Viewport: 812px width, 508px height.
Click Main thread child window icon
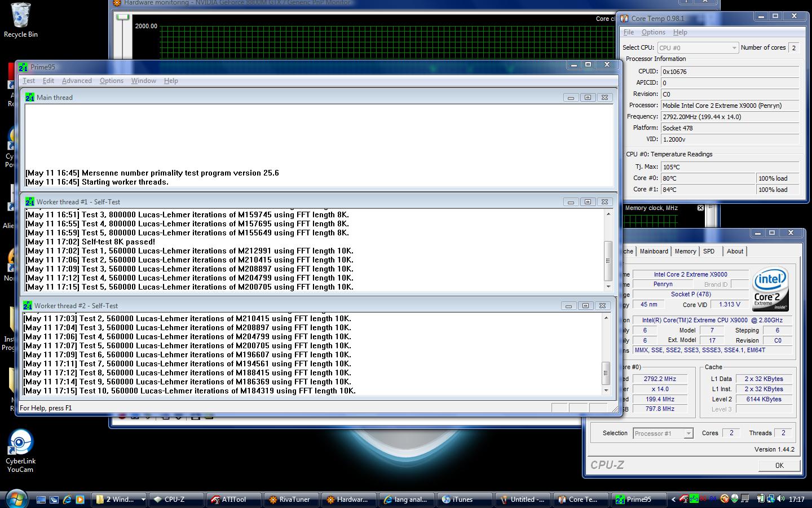(30, 97)
